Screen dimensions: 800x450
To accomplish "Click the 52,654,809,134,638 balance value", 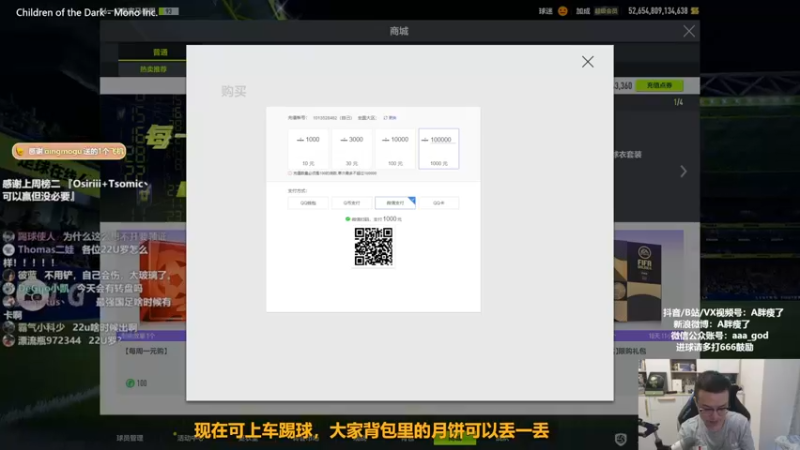I will pyautogui.click(x=658, y=11).
